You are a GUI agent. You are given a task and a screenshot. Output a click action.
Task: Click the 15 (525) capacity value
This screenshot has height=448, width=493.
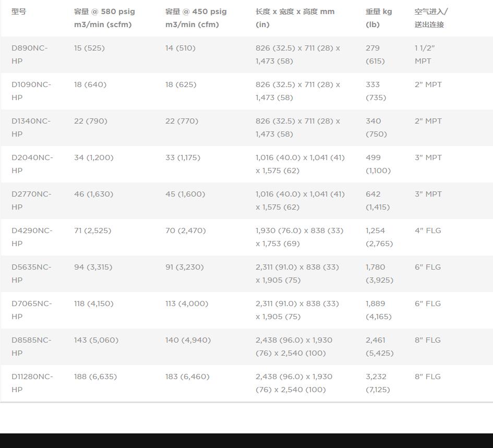[x=89, y=48]
